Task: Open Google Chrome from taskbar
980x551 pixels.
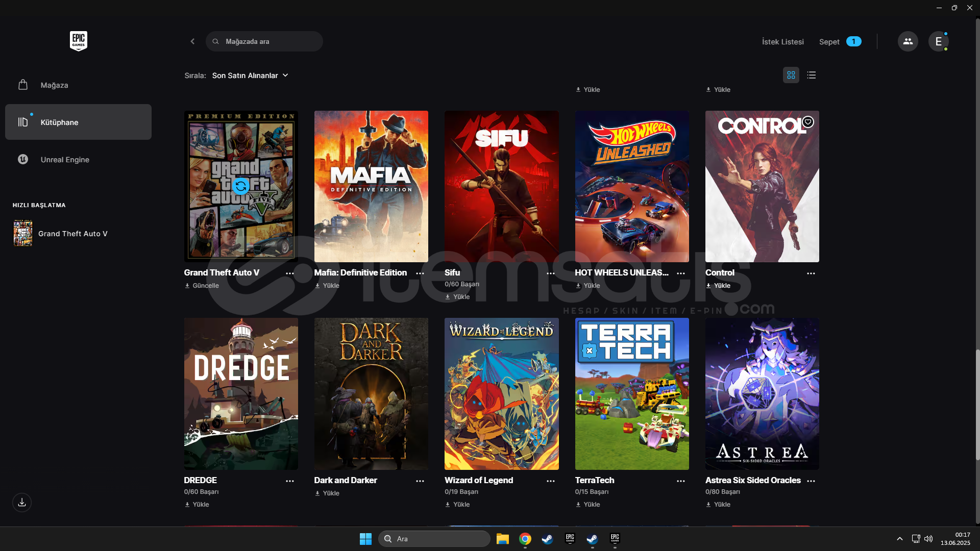Action: coord(525,539)
